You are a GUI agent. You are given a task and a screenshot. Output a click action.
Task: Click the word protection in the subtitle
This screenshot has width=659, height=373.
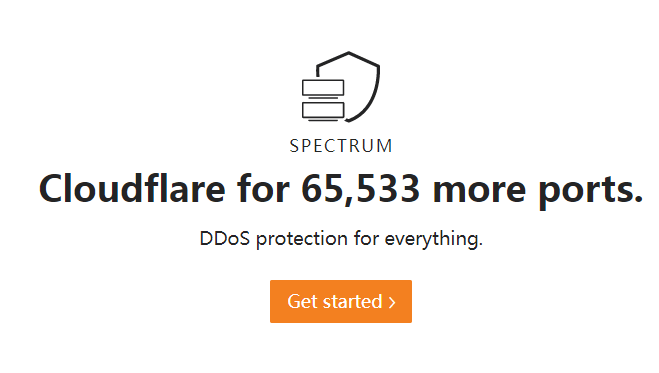tap(302, 239)
